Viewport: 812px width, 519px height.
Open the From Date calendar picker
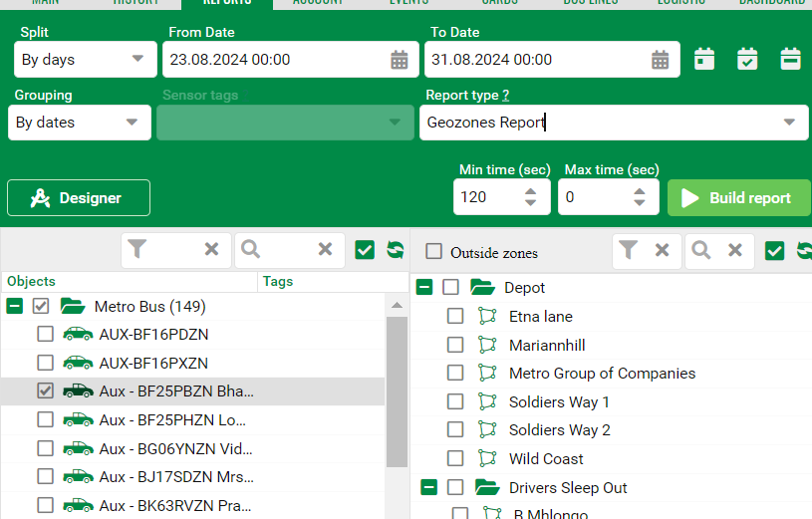click(x=400, y=60)
